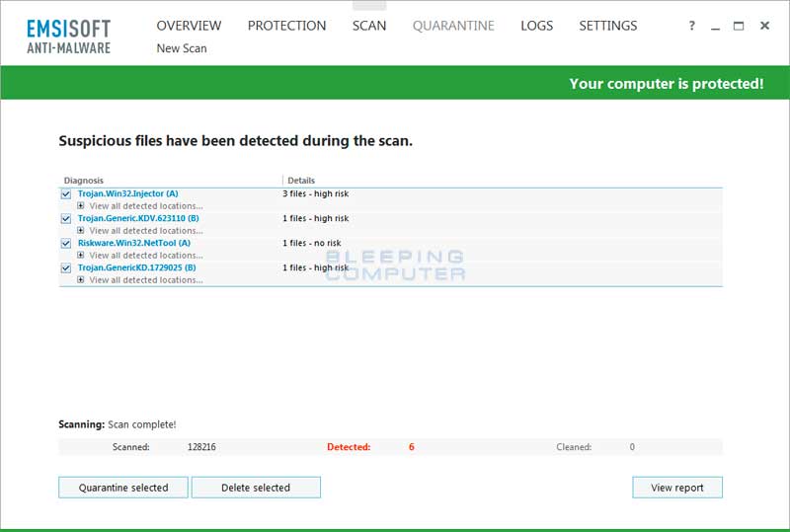Open Trojan.Win32.Injector (A) diagnosis link

pyautogui.click(x=128, y=193)
